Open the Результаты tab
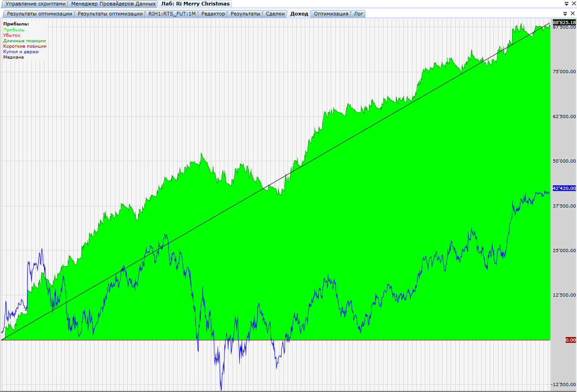Image resolution: width=577 pixels, height=392 pixels. click(245, 14)
